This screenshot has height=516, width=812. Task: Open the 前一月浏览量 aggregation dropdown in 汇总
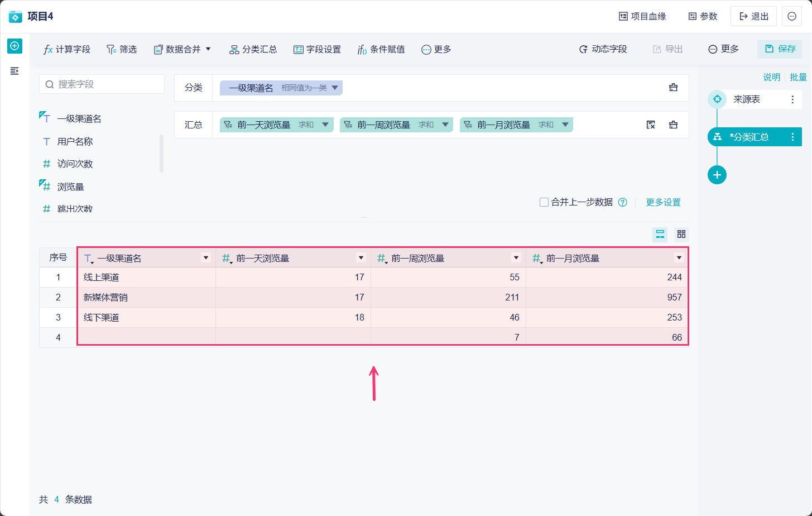(x=565, y=125)
